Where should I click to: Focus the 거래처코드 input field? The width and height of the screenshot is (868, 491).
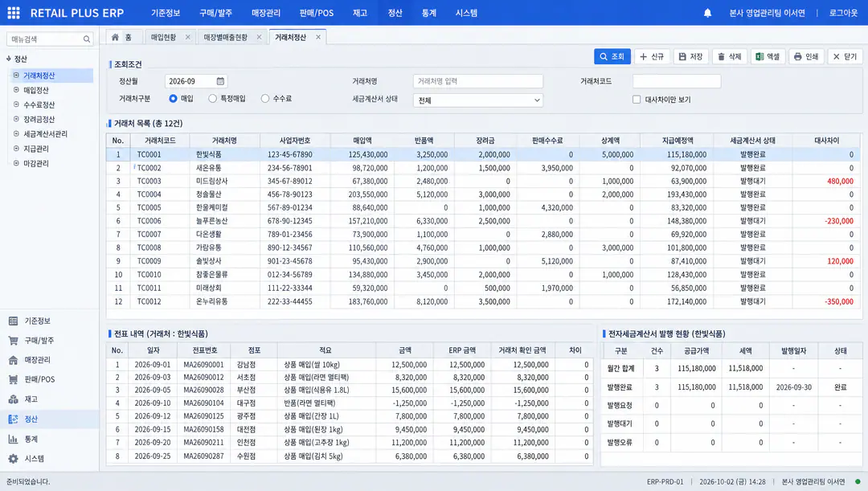click(677, 81)
